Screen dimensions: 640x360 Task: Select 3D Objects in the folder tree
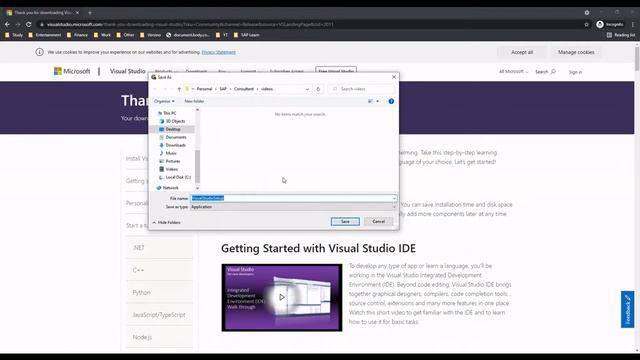click(x=175, y=121)
